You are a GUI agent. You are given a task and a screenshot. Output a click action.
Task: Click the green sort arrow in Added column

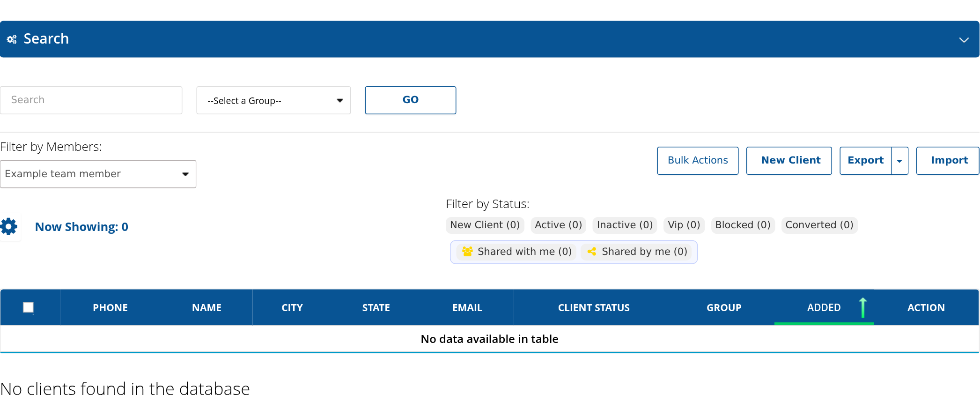coord(863,307)
